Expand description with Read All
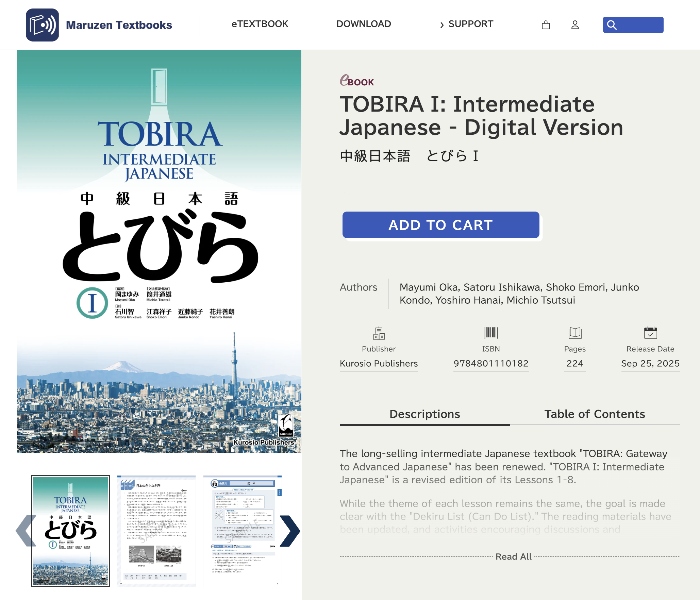Viewport: 700px width, 600px height. coord(513,557)
